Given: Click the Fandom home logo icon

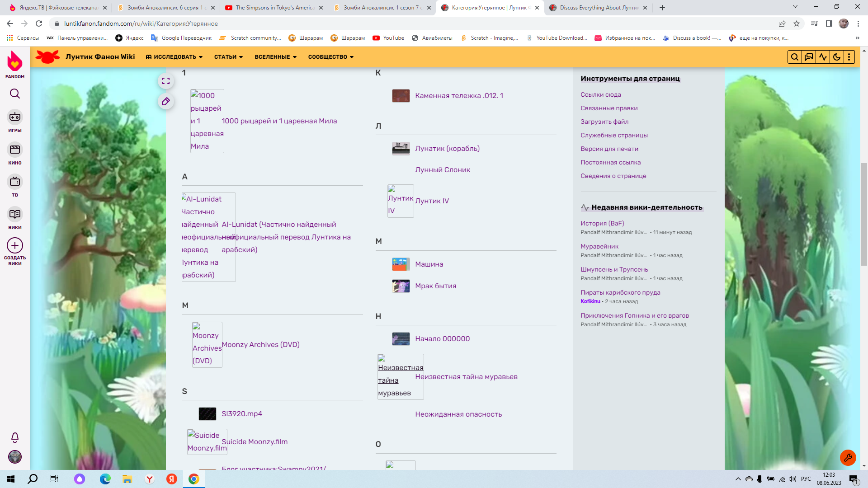Looking at the screenshot, I should [15, 63].
